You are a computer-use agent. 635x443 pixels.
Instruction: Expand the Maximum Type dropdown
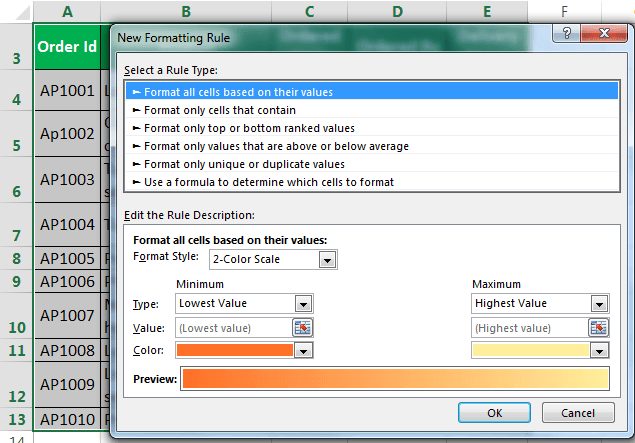tap(599, 303)
